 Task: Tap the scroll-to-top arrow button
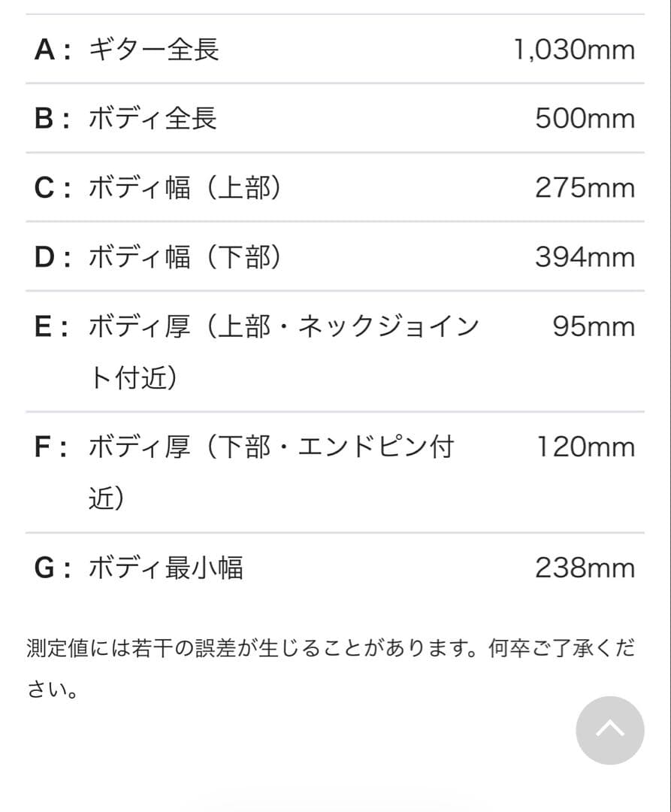(x=609, y=730)
